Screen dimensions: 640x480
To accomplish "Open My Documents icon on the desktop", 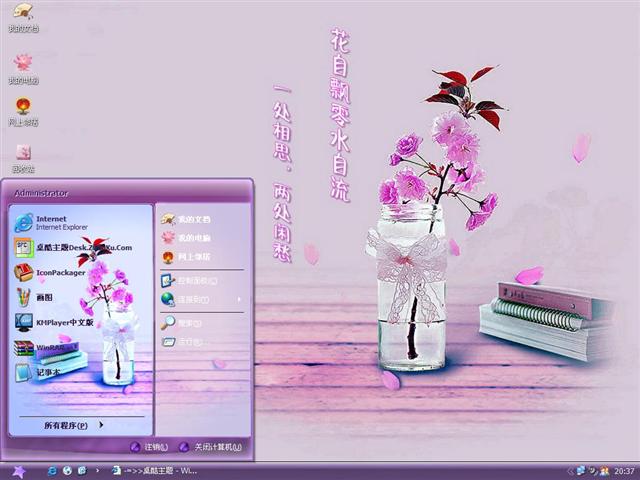I will [23, 18].
